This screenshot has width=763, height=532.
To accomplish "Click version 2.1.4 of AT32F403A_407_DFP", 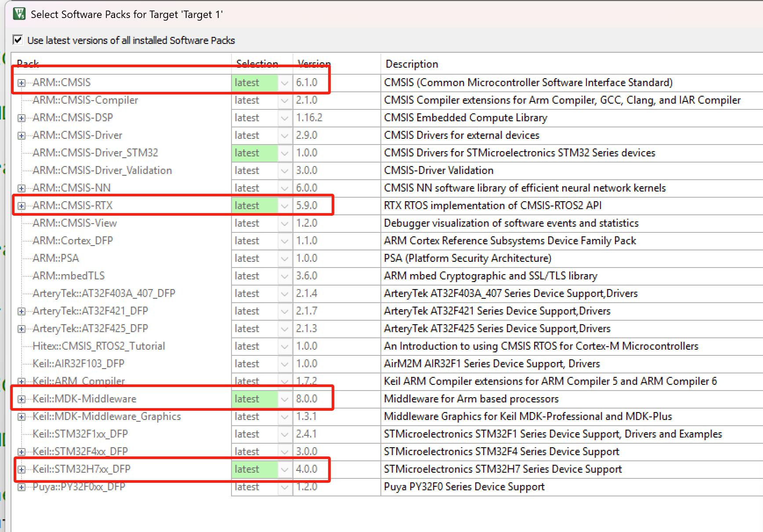I will point(307,293).
